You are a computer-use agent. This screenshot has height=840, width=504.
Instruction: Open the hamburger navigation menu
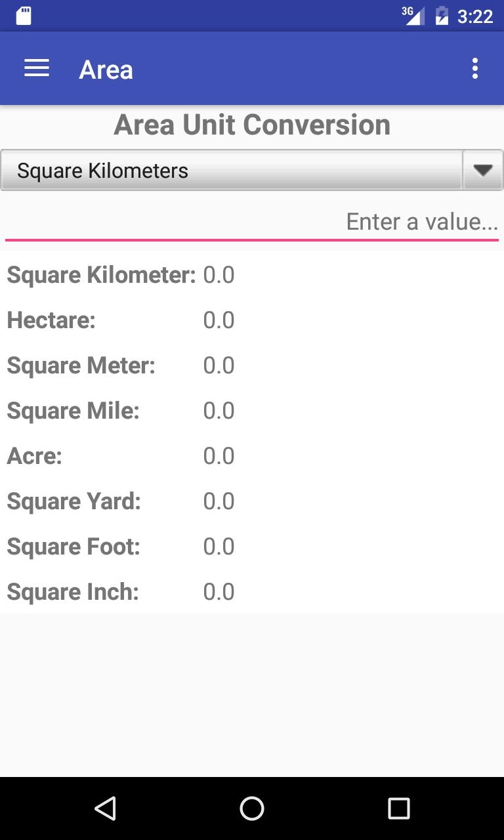point(37,69)
